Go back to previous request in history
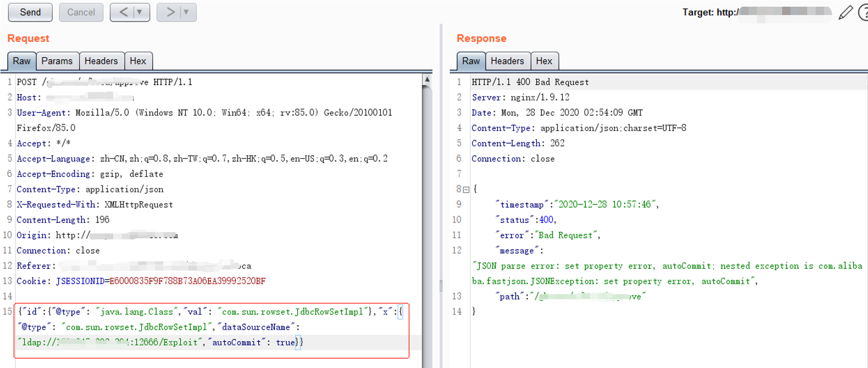The image size is (868, 368). pyautogui.click(x=123, y=12)
